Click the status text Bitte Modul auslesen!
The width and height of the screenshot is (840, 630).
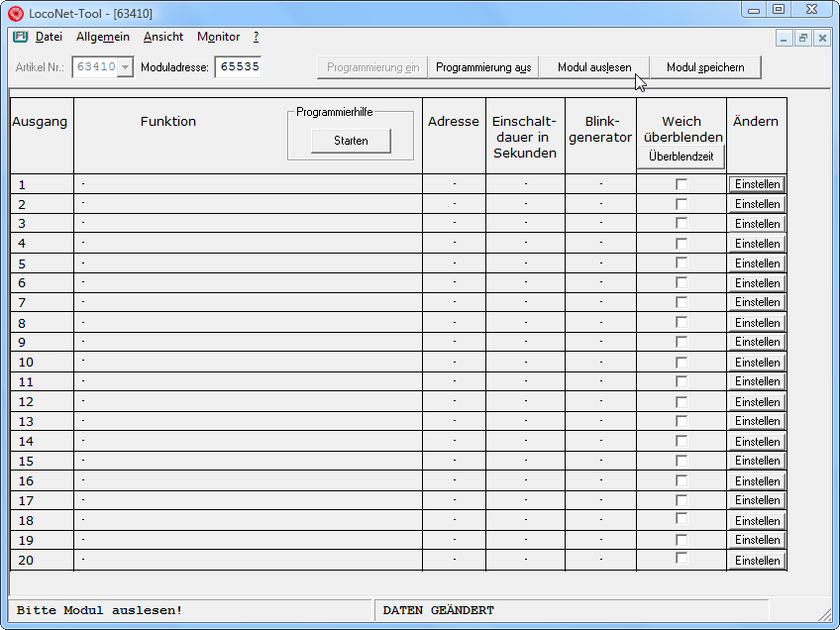pyautogui.click(x=100, y=610)
